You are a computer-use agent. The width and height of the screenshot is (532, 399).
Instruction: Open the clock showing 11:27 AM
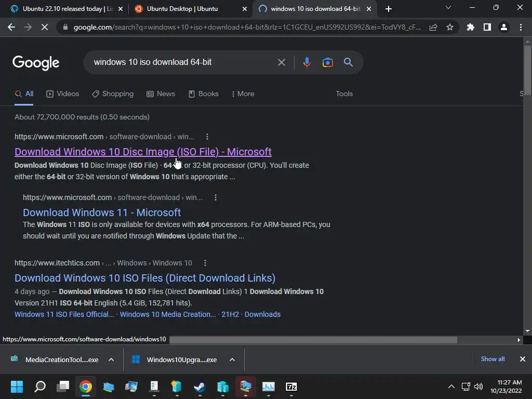pyautogui.click(x=506, y=387)
